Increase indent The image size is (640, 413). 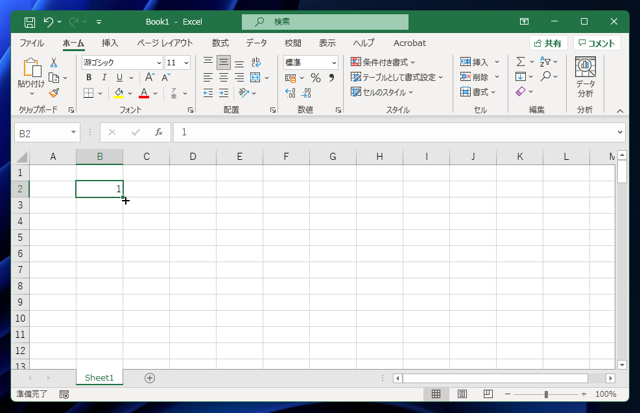point(224,93)
